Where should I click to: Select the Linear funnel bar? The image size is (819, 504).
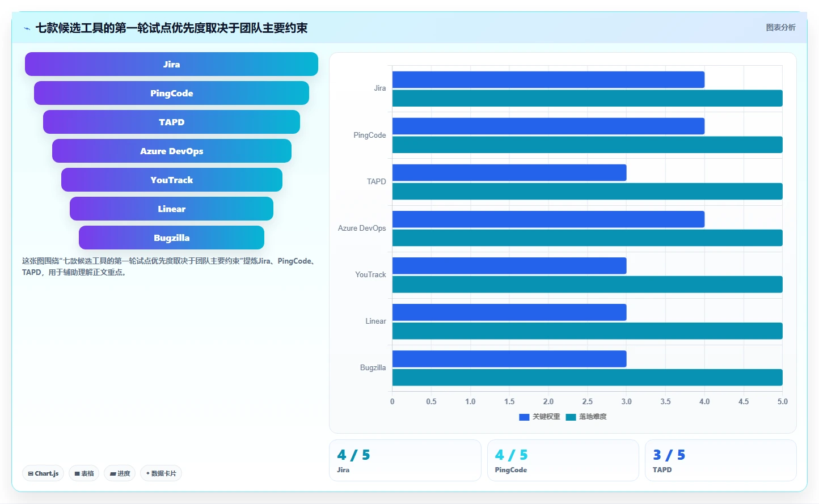[x=171, y=209]
